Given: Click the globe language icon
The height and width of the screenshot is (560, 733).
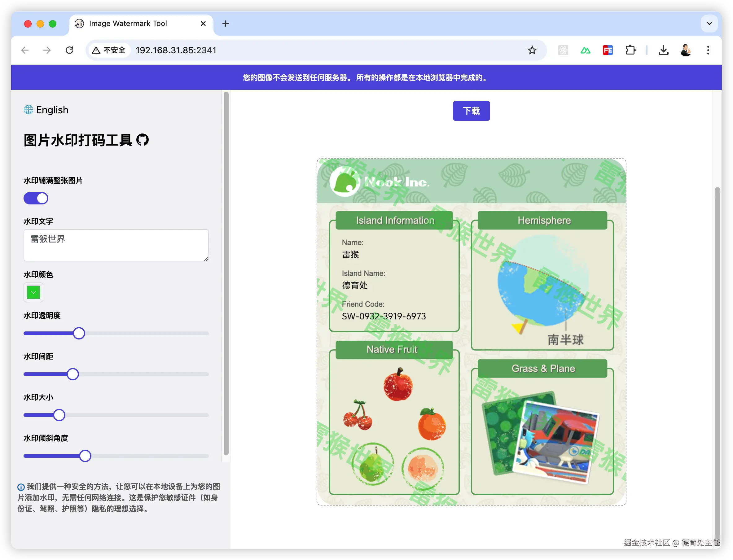Looking at the screenshot, I should tap(28, 110).
